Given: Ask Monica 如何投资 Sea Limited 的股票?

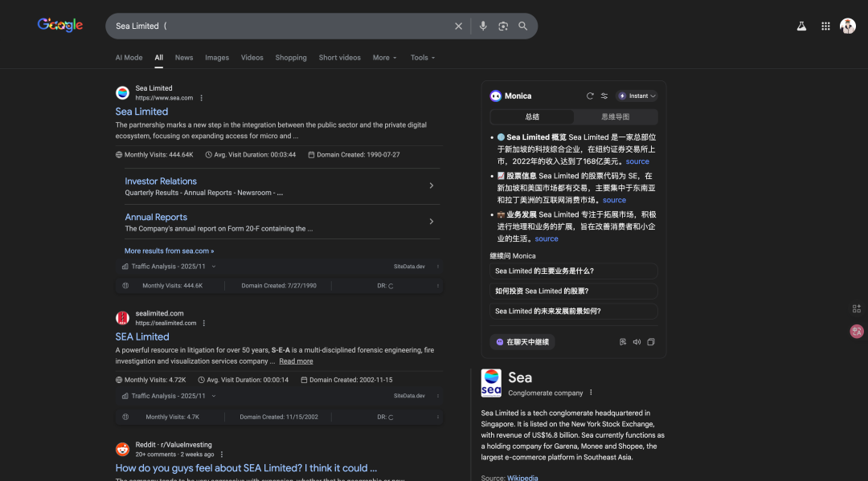Looking at the screenshot, I should click(574, 291).
